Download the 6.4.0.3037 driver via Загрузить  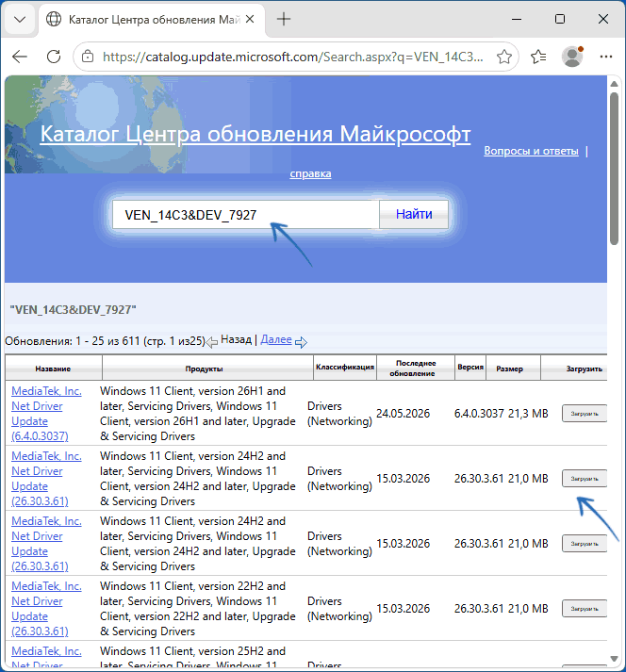pos(584,414)
